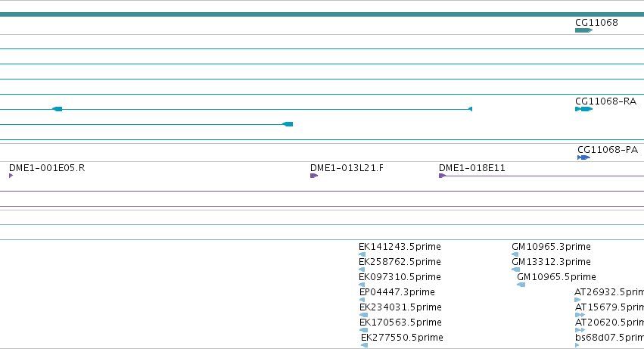Image resolution: width=644 pixels, height=349 pixels.
Task: Click the EST arrow under EP04447.3prime
Action: pyautogui.click(x=362, y=300)
